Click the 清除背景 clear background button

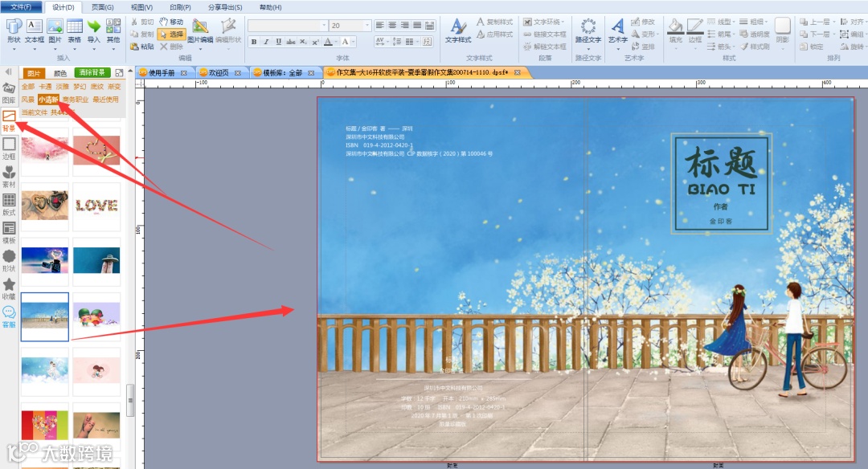click(x=92, y=72)
